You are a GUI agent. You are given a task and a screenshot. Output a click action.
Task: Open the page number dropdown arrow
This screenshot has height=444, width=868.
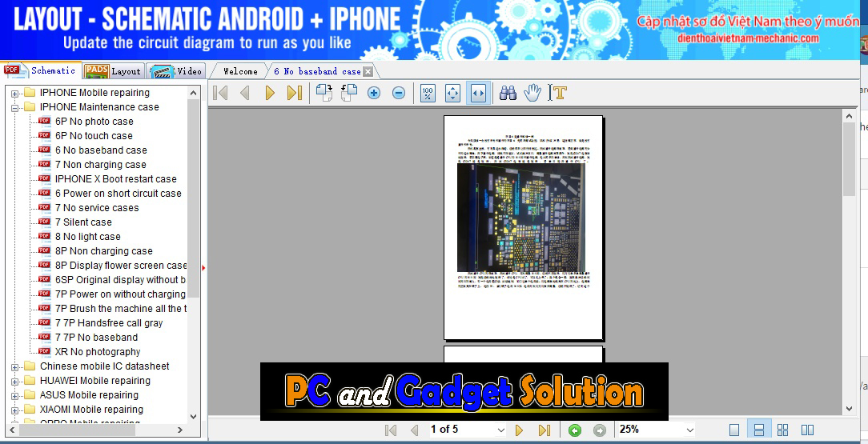501,430
